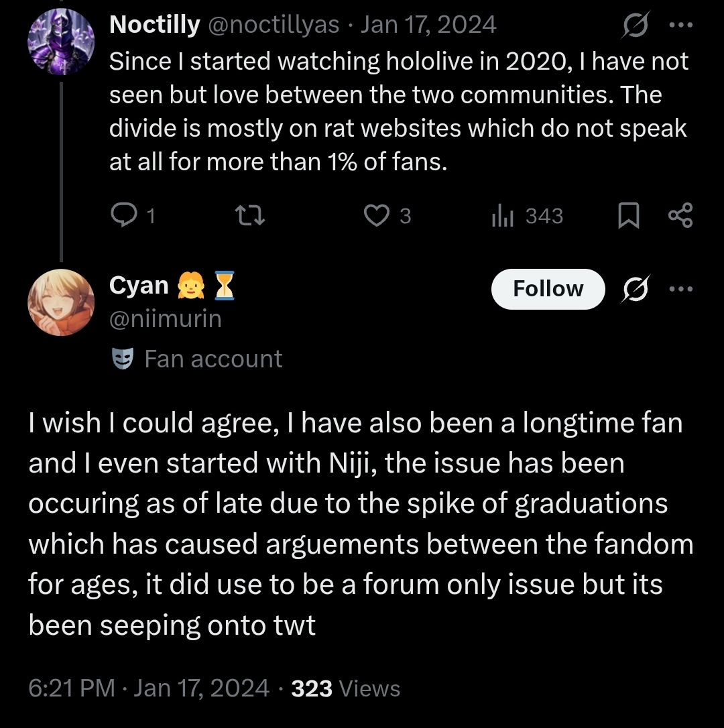Image resolution: width=724 pixels, height=728 pixels.
Task: Open more options for Cyan's tweet
Action: (680, 289)
